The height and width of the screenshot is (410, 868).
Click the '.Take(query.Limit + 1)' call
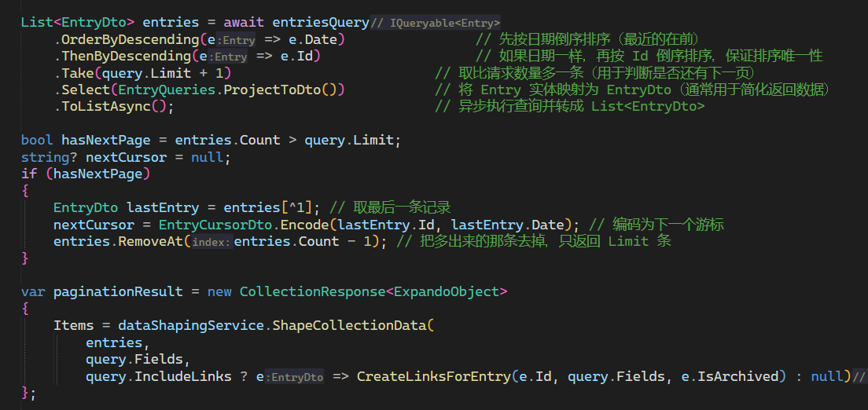(x=142, y=73)
